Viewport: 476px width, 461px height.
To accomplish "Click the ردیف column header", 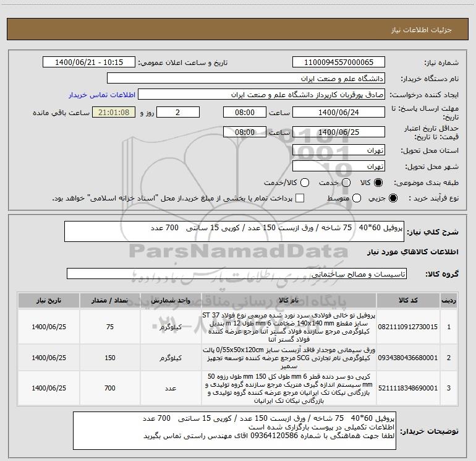I will click(449, 300).
